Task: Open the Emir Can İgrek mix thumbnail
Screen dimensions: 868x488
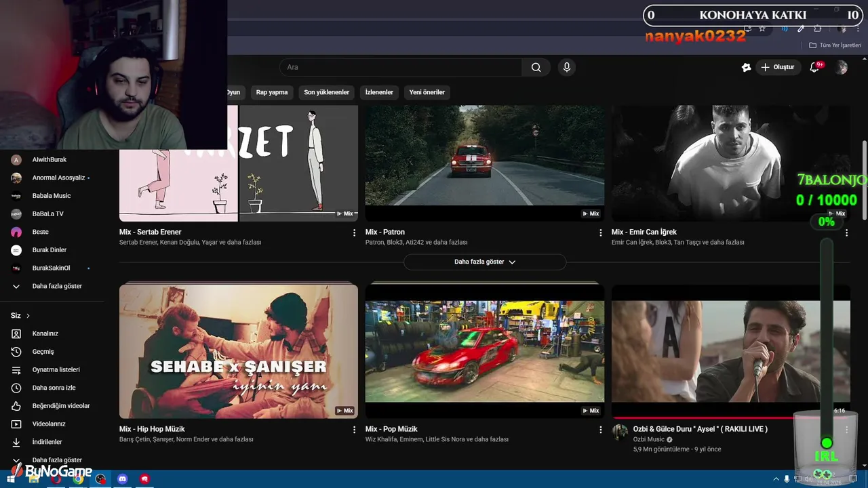Action: point(731,163)
